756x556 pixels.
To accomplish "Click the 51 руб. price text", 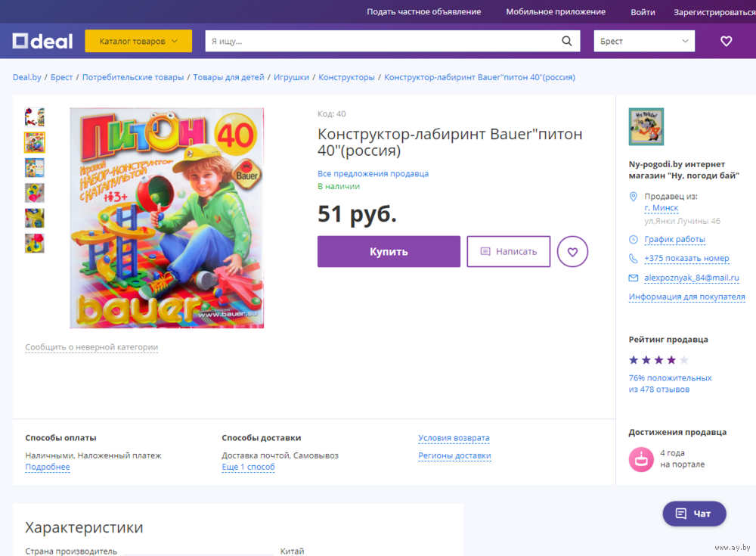I will 357,214.
